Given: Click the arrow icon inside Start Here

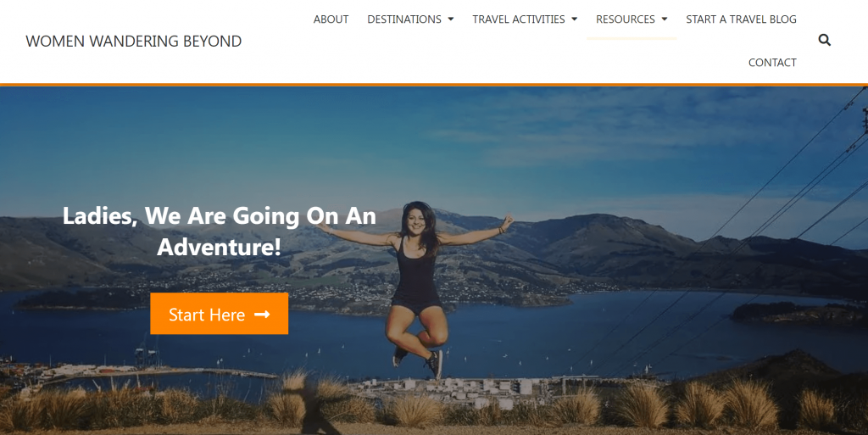Looking at the screenshot, I should tap(262, 315).
